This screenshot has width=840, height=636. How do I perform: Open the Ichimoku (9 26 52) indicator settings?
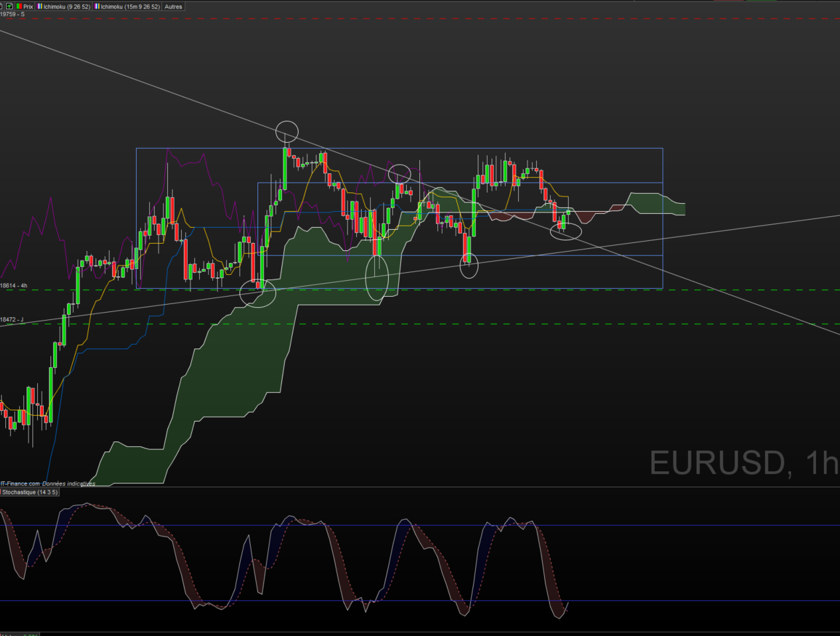[x=63, y=7]
